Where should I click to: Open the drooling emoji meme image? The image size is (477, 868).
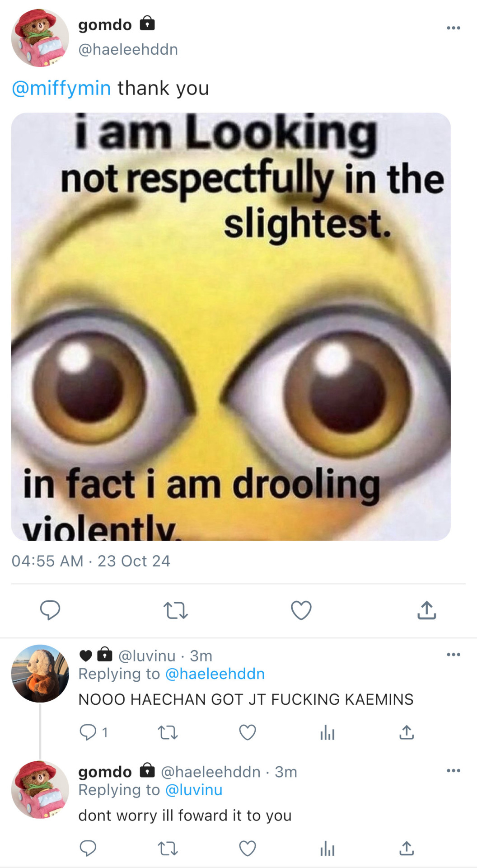(231, 326)
